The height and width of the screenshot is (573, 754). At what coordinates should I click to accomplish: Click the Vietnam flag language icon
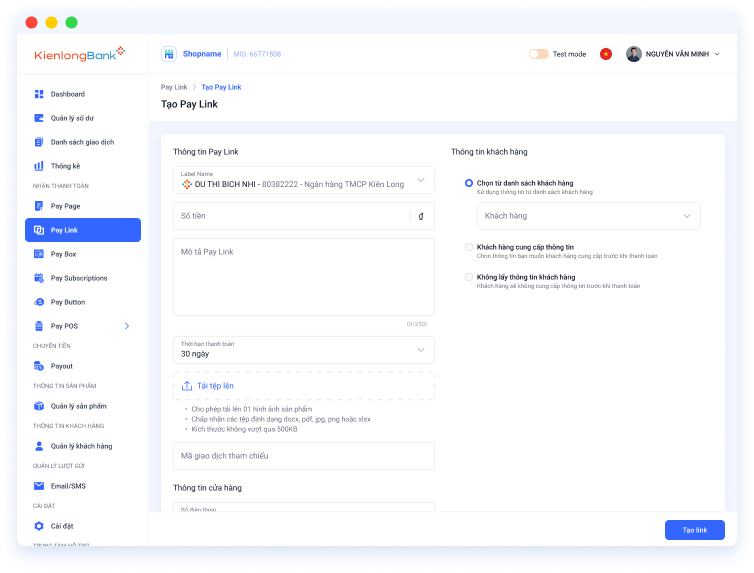[x=606, y=54]
